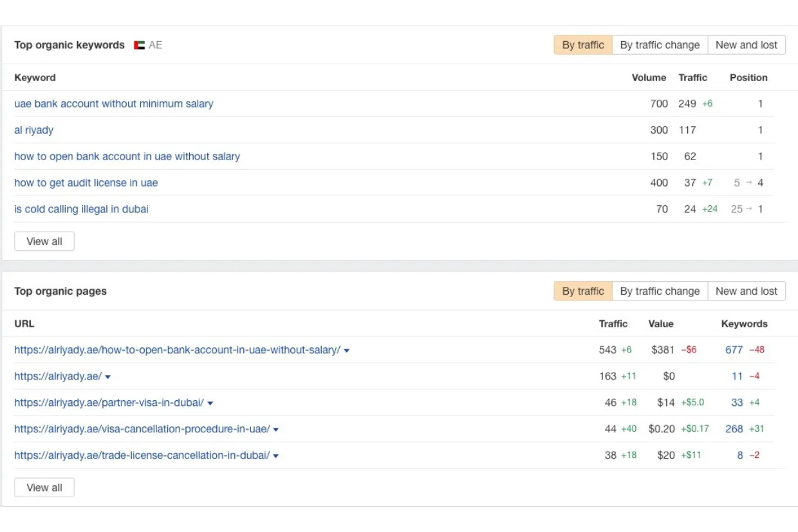The image size is (798, 532).
Task: Click View all under organic keywords
Action: [x=44, y=242]
